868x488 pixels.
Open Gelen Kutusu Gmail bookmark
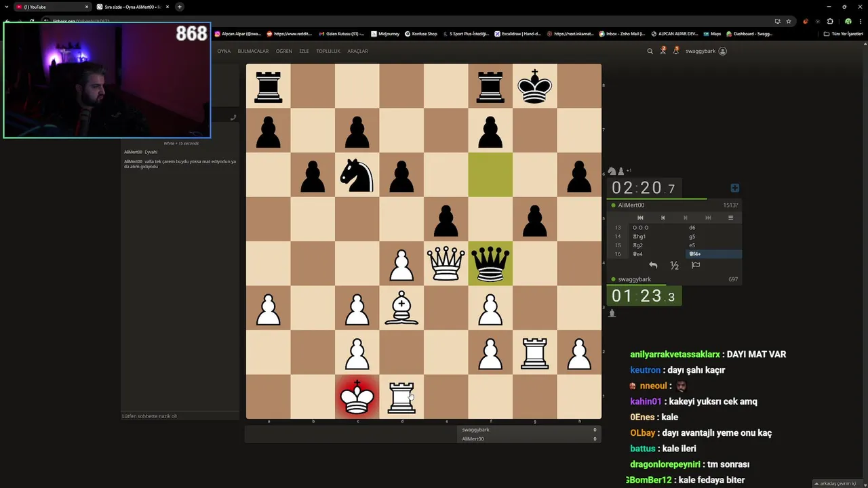coord(341,33)
